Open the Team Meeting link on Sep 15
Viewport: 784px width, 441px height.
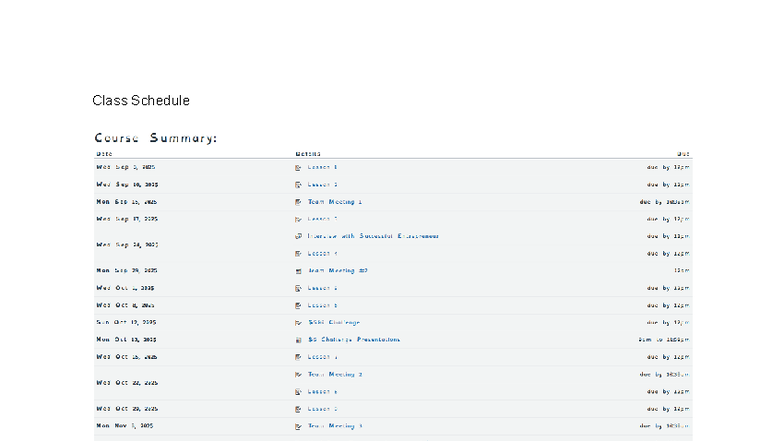click(334, 202)
